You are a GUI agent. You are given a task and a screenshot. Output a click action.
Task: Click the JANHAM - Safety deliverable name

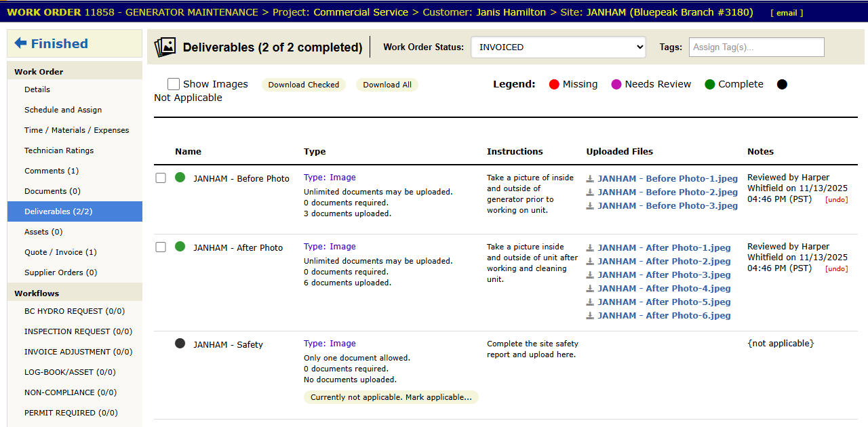point(228,345)
